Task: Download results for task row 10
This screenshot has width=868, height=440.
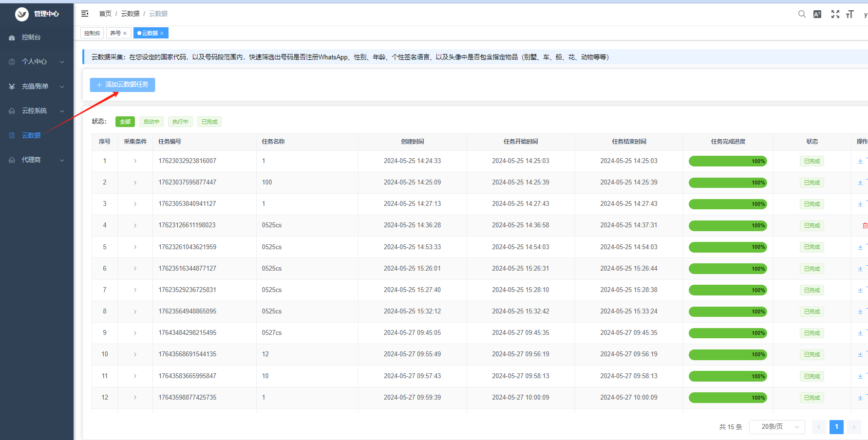Action: pyautogui.click(x=860, y=354)
